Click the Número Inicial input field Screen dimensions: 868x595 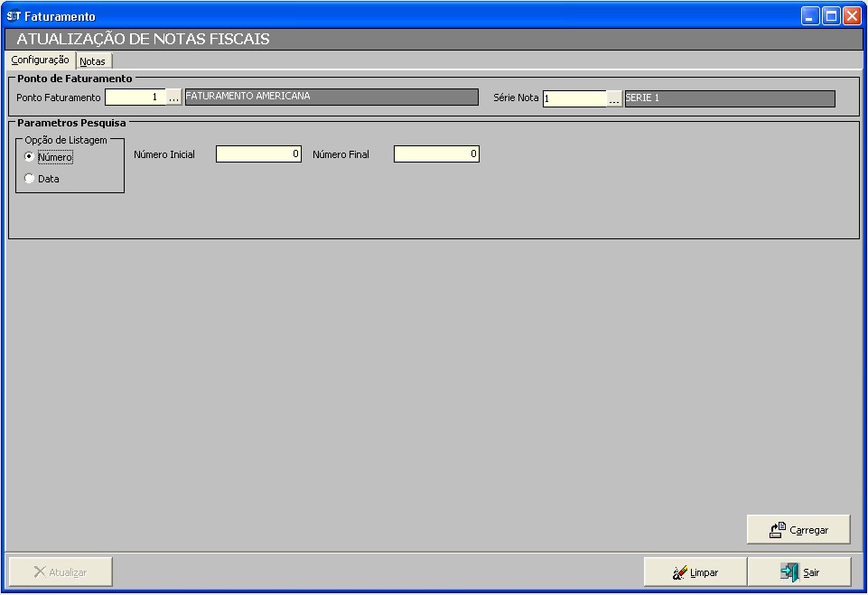pos(258,154)
